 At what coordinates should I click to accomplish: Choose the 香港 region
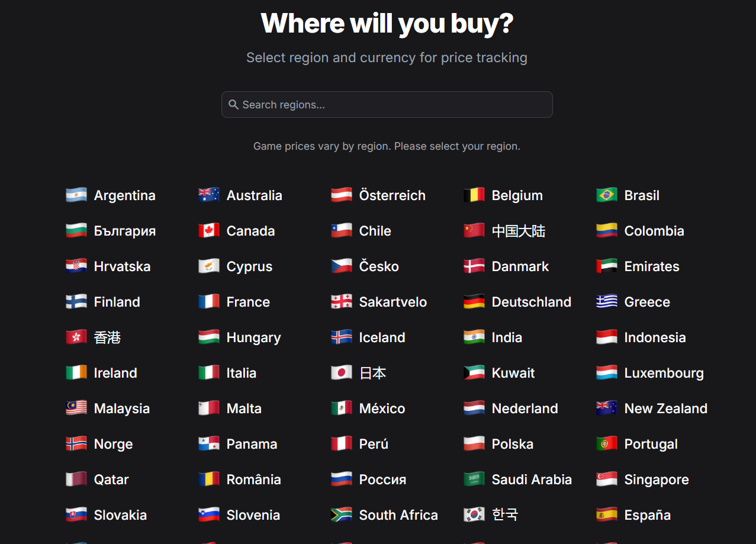93,337
